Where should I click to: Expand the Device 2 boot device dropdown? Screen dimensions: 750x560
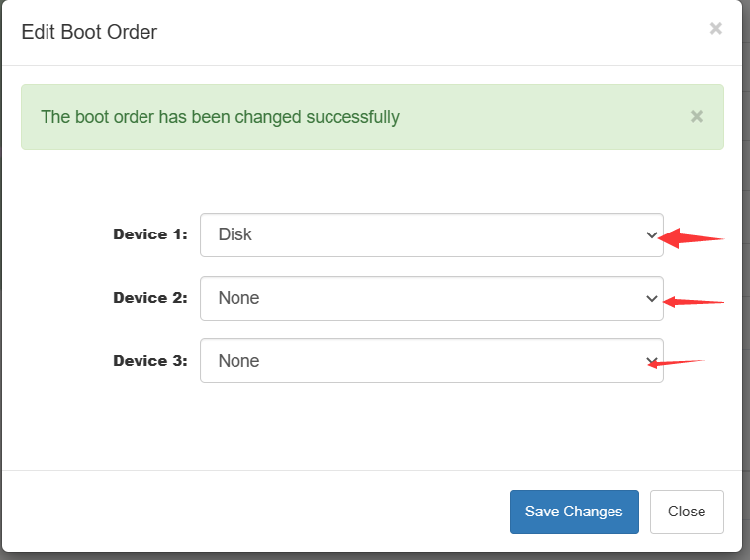[431, 298]
